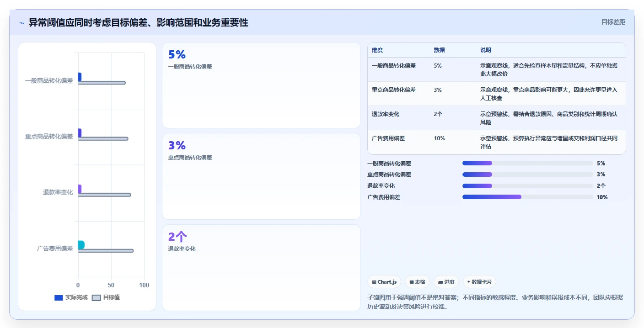Click the blue actual bar for 一般商品转化偏差
Image resolution: width=644 pixels, height=328 pixels.
pos(80,77)
